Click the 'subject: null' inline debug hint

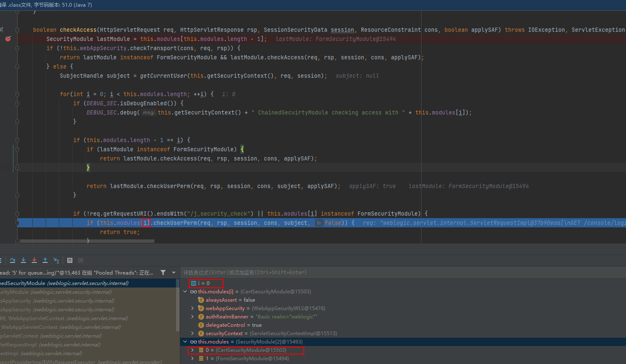(x=357, y=76)
